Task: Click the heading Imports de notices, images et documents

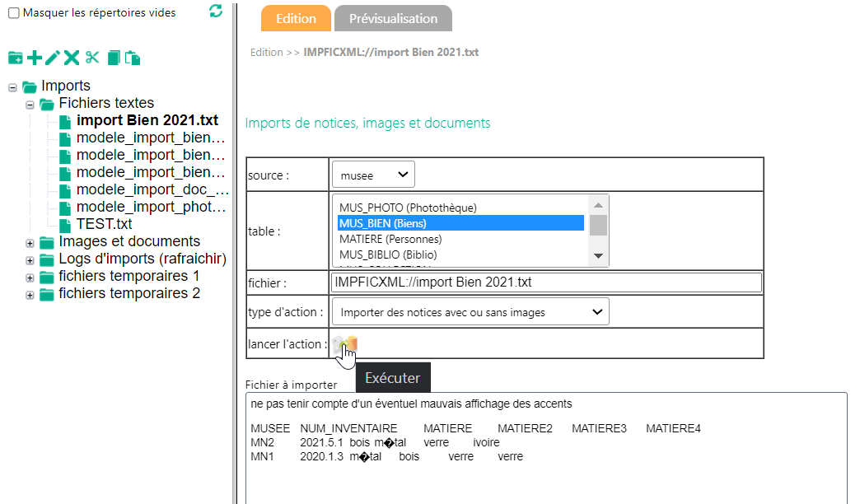Action: coord(367,123)
